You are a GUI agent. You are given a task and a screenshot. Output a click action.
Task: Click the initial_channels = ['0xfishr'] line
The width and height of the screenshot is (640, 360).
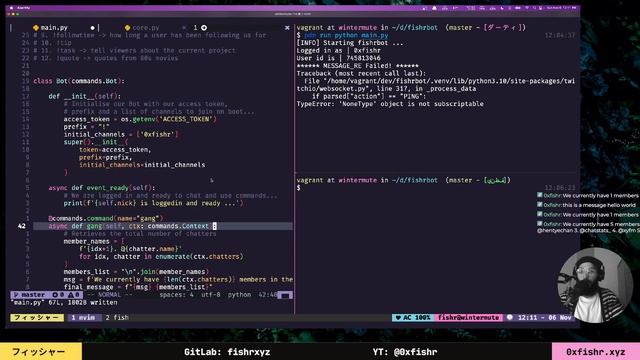coord(121,134)
